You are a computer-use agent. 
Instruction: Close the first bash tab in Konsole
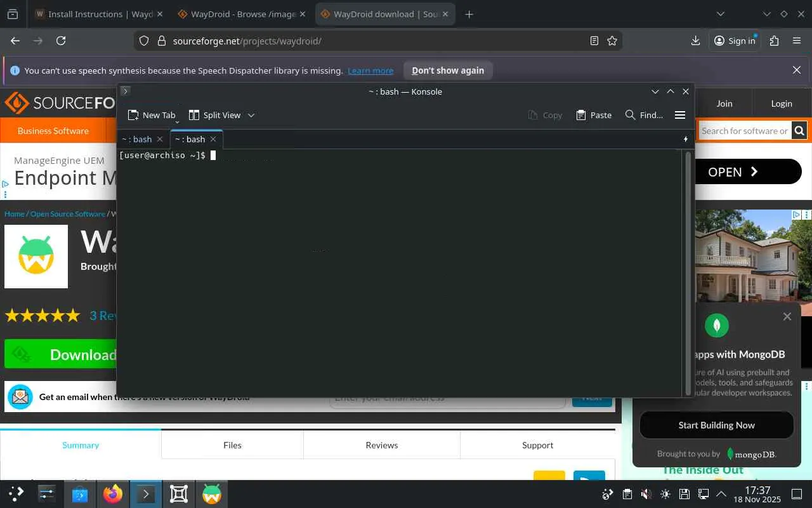pos(160,139)
